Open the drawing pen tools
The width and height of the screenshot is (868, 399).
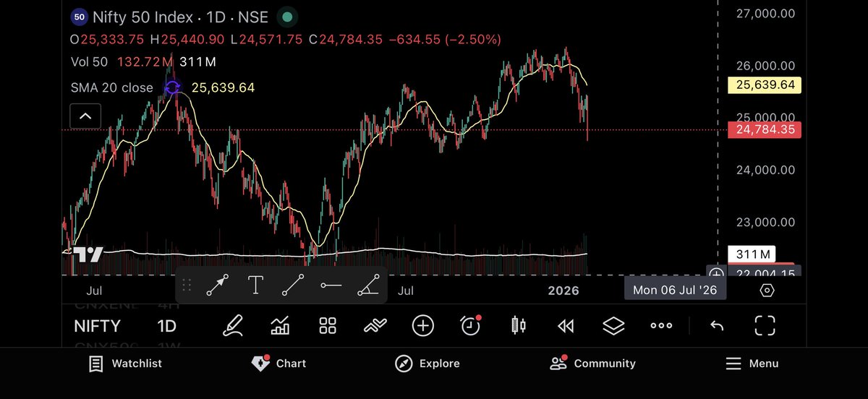[x=232, y=325]
